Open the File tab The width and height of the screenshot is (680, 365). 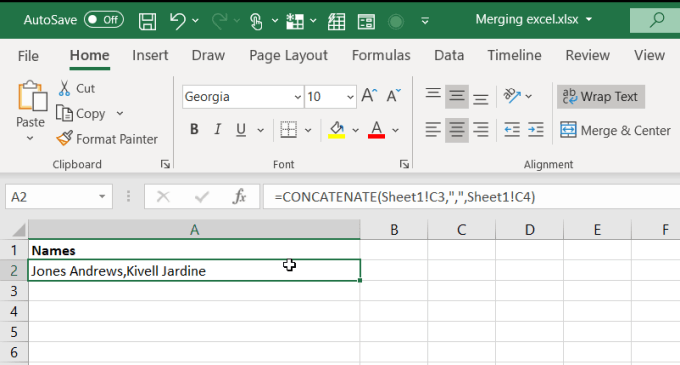click(28, 56)
